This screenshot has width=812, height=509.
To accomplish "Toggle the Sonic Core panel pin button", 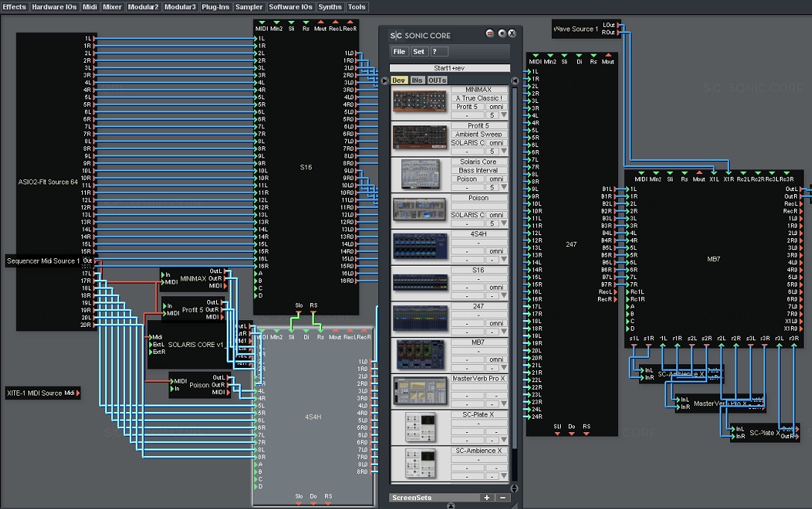I will click(501, 33).
